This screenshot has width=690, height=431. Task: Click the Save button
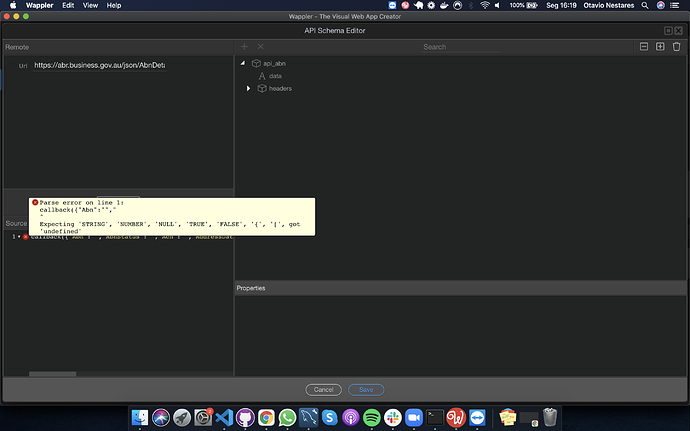pos(366,390)
